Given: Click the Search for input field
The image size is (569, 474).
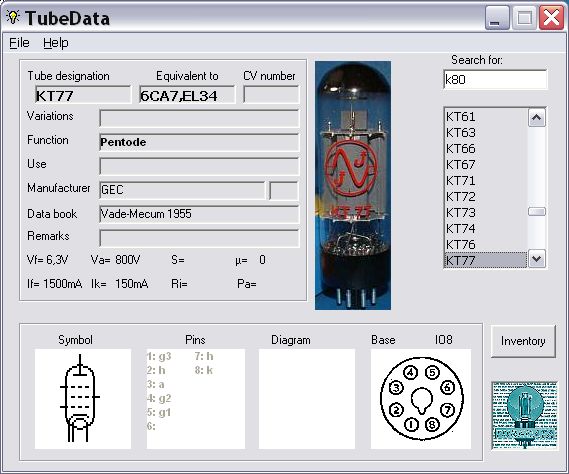Looking at the screenshot, I should pos(495,79).
